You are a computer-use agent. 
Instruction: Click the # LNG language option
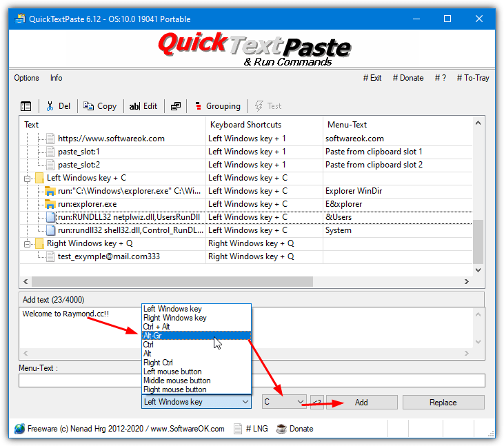pyautogui.click(x=256, y=429)
